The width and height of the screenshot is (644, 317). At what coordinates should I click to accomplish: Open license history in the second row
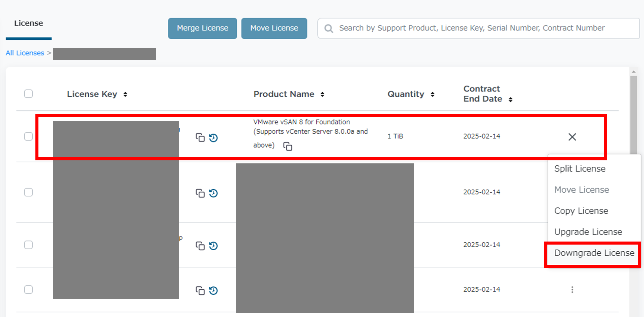(213, 193)
